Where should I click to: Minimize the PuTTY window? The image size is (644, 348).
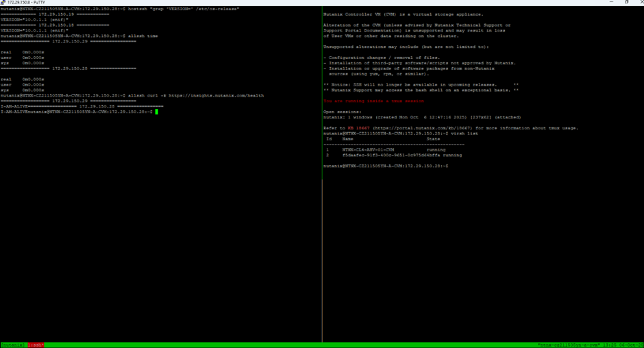point(611,2)
